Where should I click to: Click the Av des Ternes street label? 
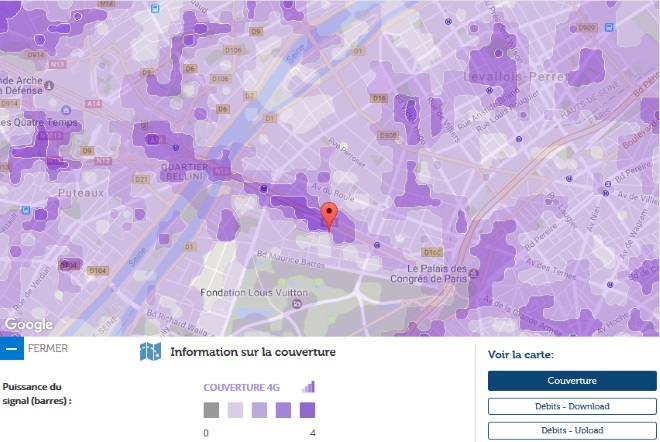(x=551, y=270)
